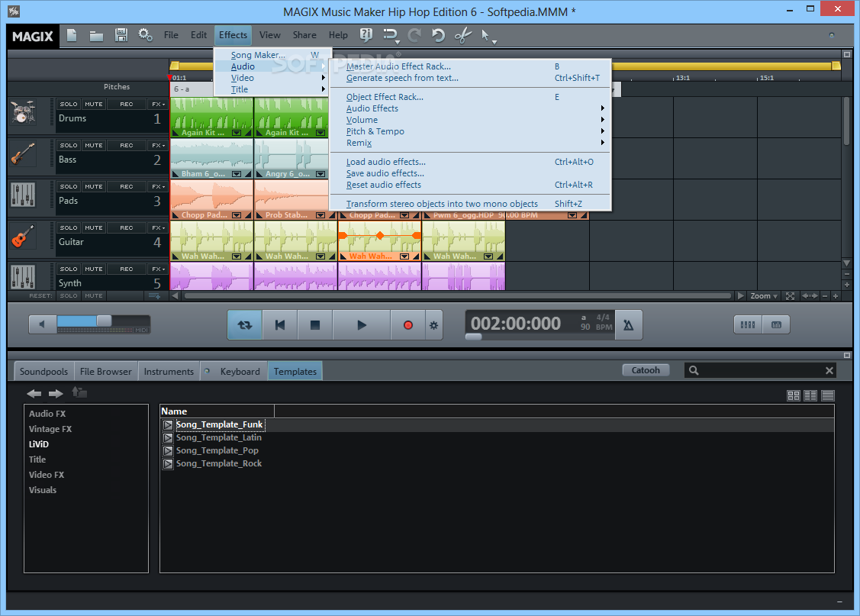
Task: Toggle loop playback mode button
Action: coord(245,324)
